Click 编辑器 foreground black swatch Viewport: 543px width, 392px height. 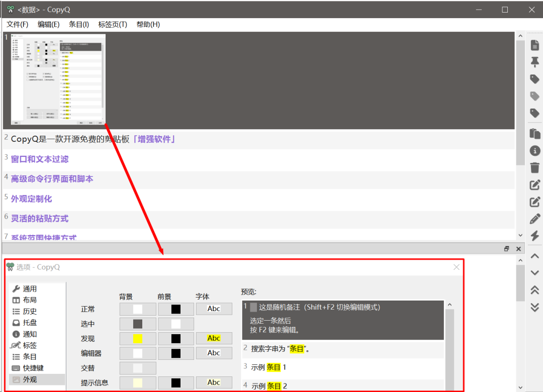click(176, 353)
